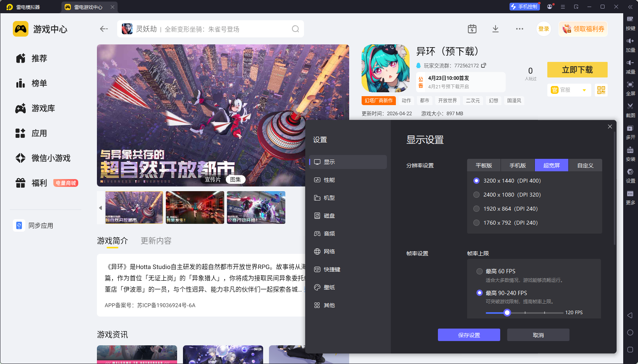Tap the Android back triangle button

(630, 315)
